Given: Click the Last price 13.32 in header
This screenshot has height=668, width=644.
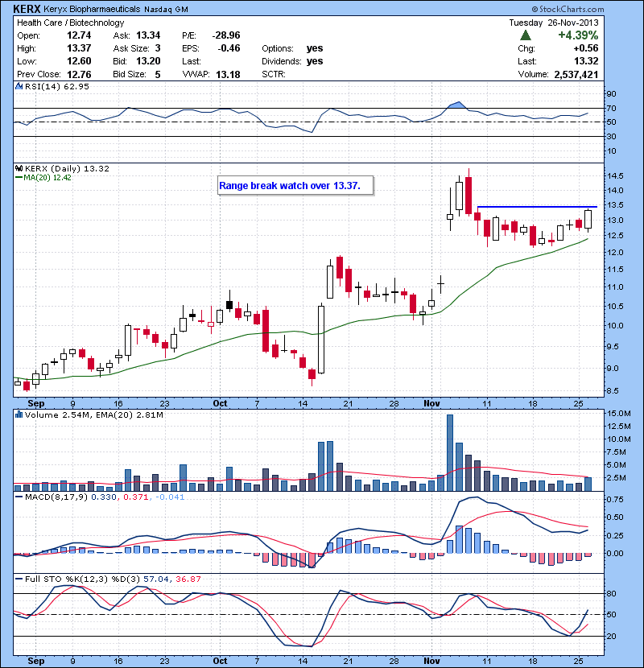Looking at the screenshot, I should click(586, 61).
